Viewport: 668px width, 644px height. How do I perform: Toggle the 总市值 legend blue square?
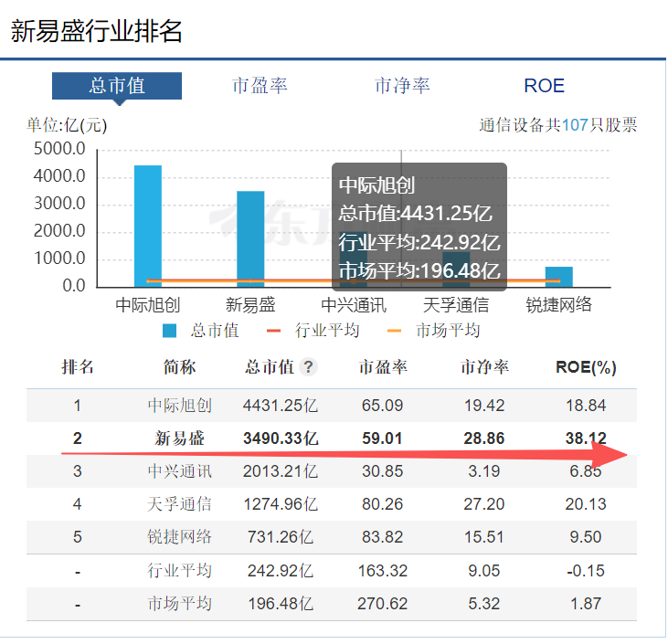tap(170, 331)
